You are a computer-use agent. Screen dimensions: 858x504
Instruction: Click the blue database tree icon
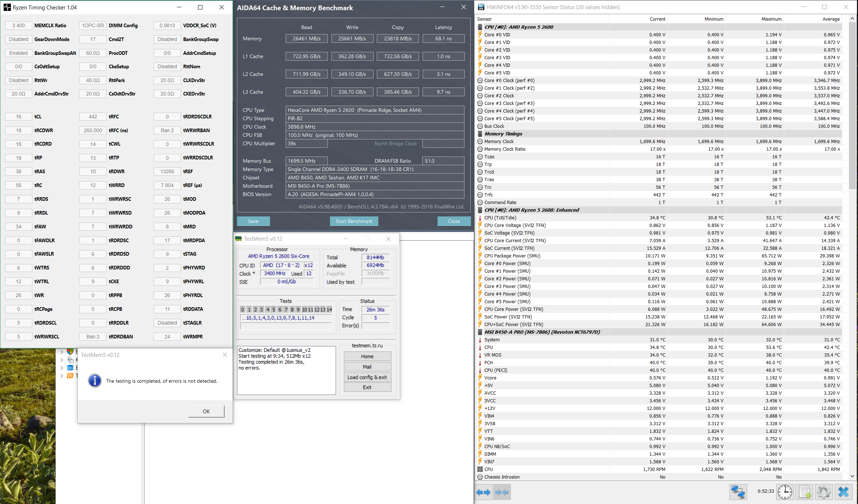coord(70,368)
